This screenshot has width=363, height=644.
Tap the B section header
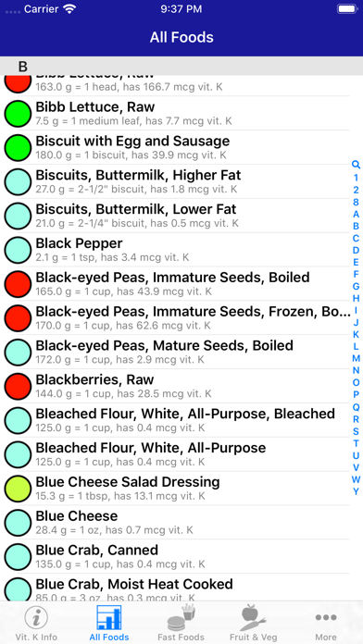[x=181, y=66]
